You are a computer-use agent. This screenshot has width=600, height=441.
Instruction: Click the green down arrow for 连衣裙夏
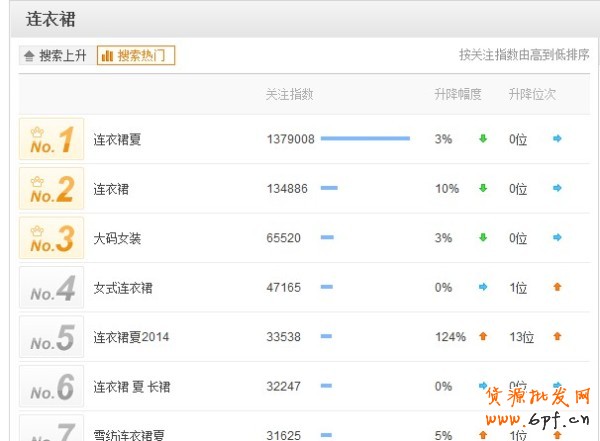coord(483,139)
